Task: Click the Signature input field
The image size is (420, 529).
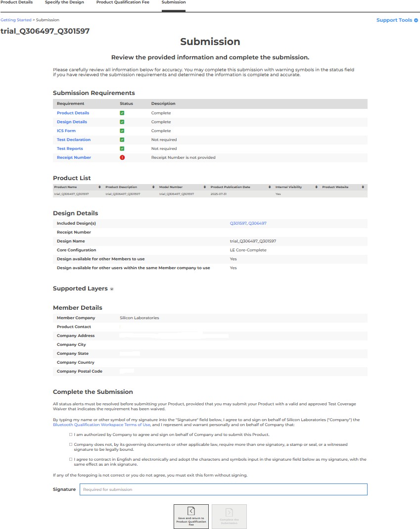Action: coord(223,489)
